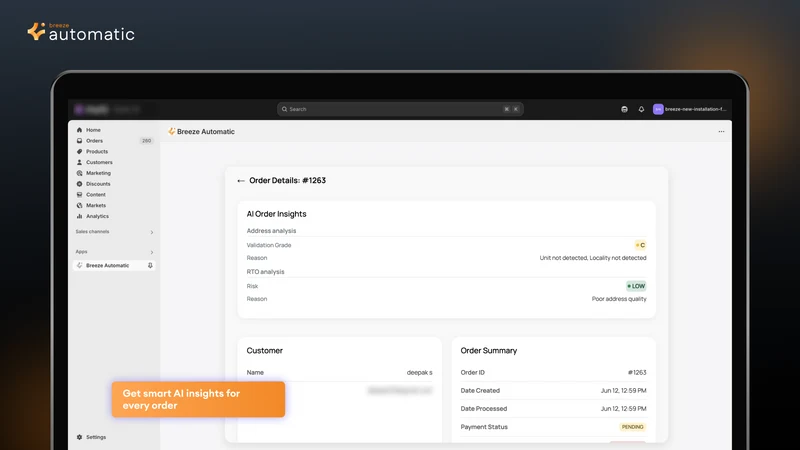Go back using Order Details arrow
800x450 pixels.
pyautogui.click(x=241, y=181)
